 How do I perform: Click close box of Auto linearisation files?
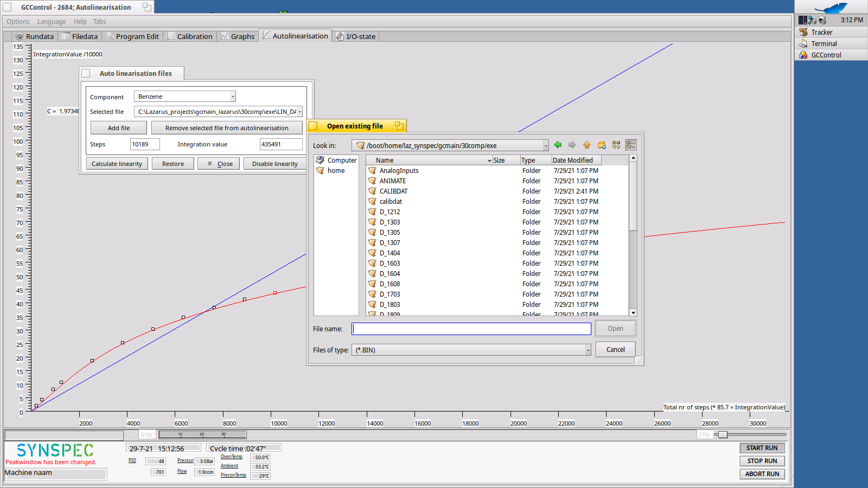[x=86, y=73]
